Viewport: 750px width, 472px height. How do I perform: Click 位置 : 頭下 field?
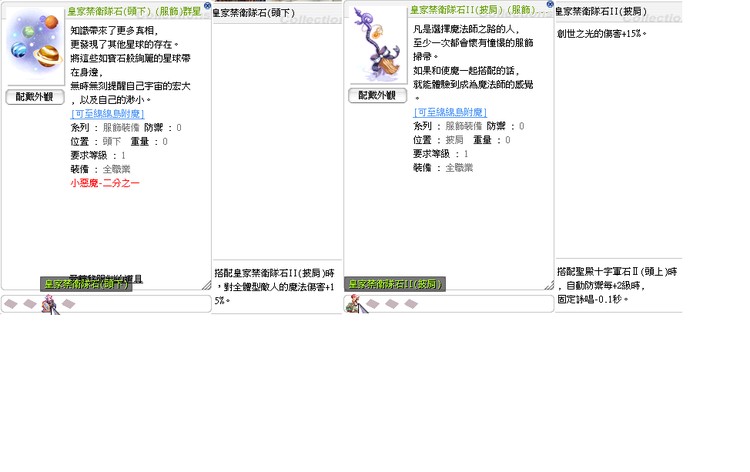[x=96, y=142]
